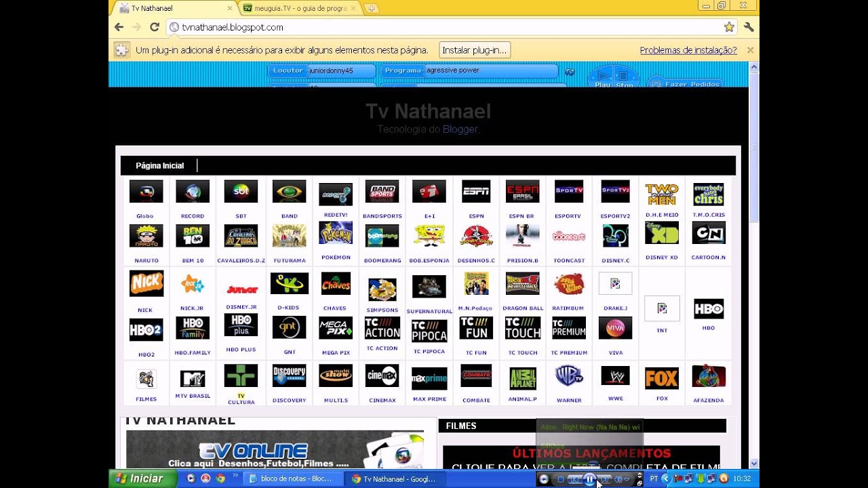Viewport: 868px width, 488px height.
Task: Select the Two and a Half Men logo
Action: point(662,194)
